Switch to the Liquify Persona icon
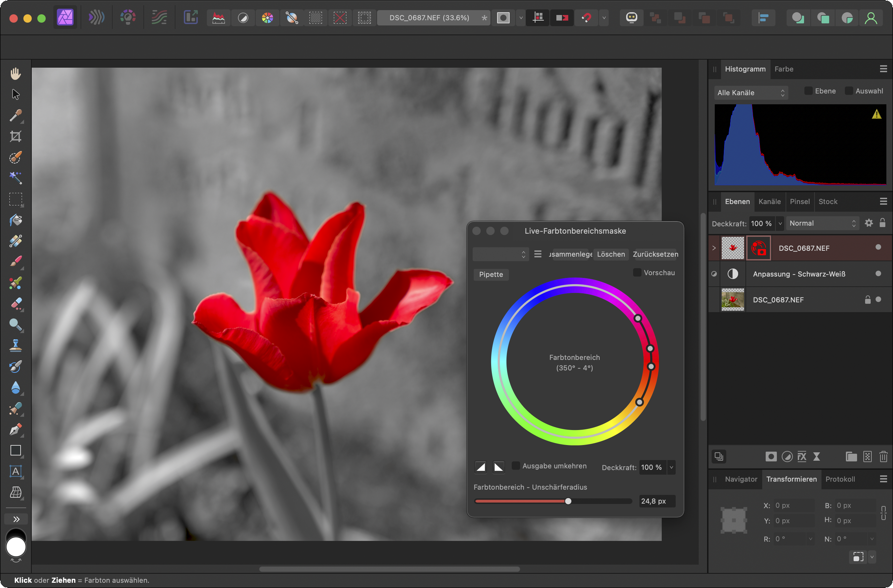Viewport: 893px width, 588px height. pos(96,18)
